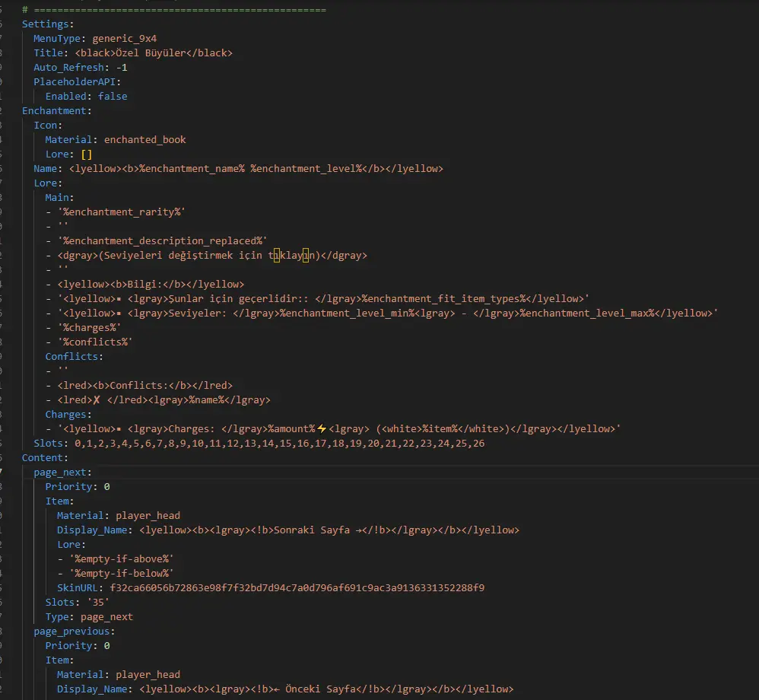The image size is (759, 700).
Task: Click the SkinURL hash value
Action: pos(297,588)
